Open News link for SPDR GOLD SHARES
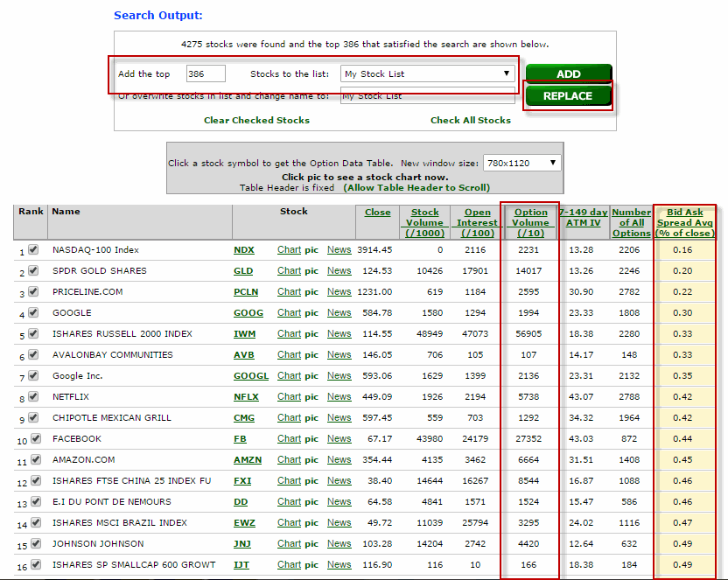Viewport: 728px width, 580px height. tap(339, 270)
